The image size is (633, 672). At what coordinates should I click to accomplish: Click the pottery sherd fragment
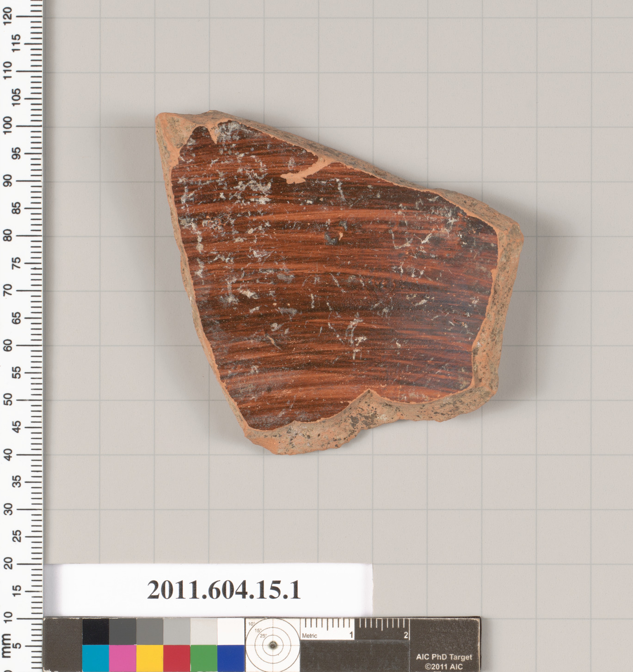339,282
